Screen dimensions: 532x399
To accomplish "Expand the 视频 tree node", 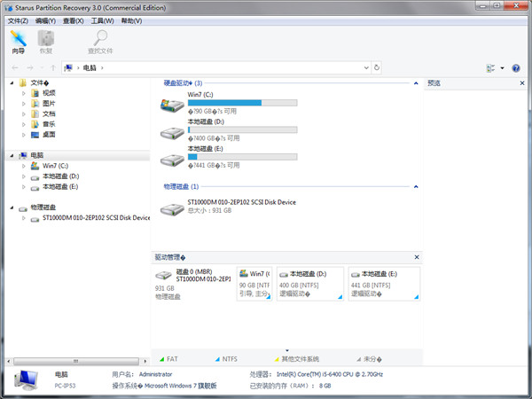I will [23, 93].
